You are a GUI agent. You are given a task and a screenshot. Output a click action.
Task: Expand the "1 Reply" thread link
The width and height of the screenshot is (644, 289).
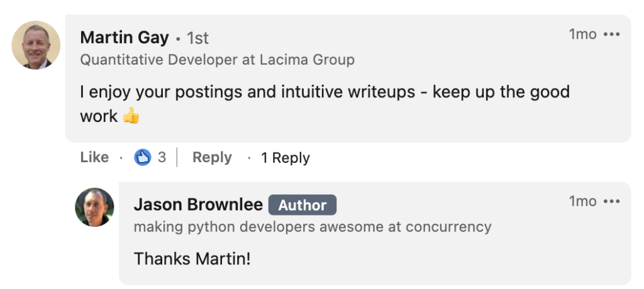coord(286,158)
